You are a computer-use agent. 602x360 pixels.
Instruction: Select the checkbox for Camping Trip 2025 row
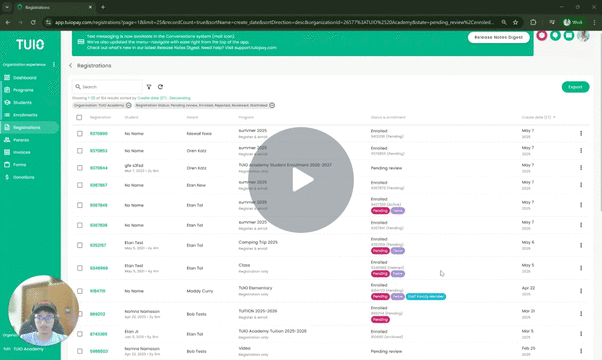[x=79, y=245]
